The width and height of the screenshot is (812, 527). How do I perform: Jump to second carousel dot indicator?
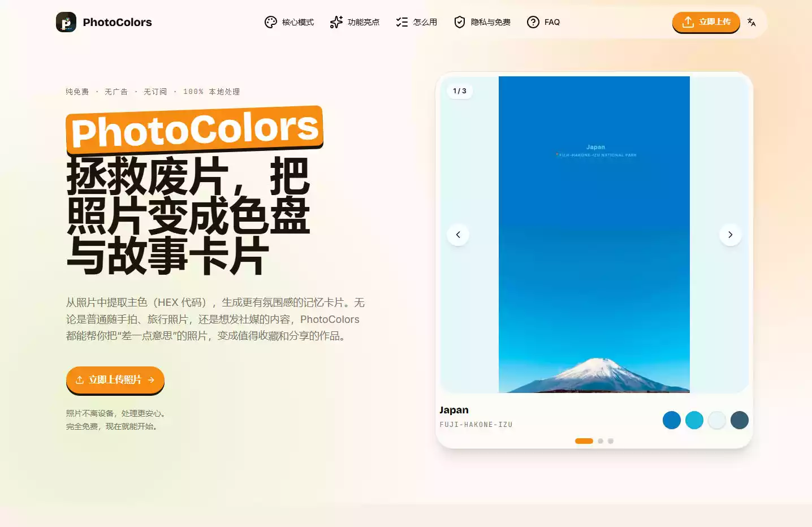(601, 441)
